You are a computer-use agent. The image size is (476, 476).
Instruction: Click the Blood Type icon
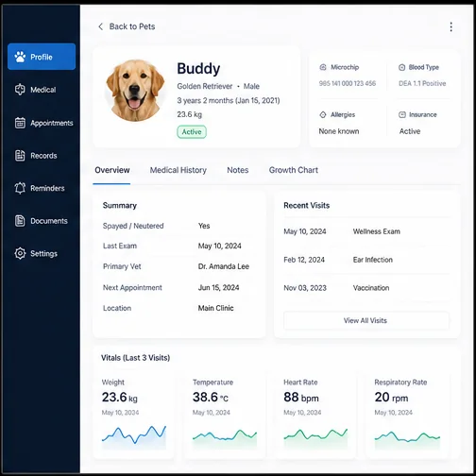coord(401,67)
